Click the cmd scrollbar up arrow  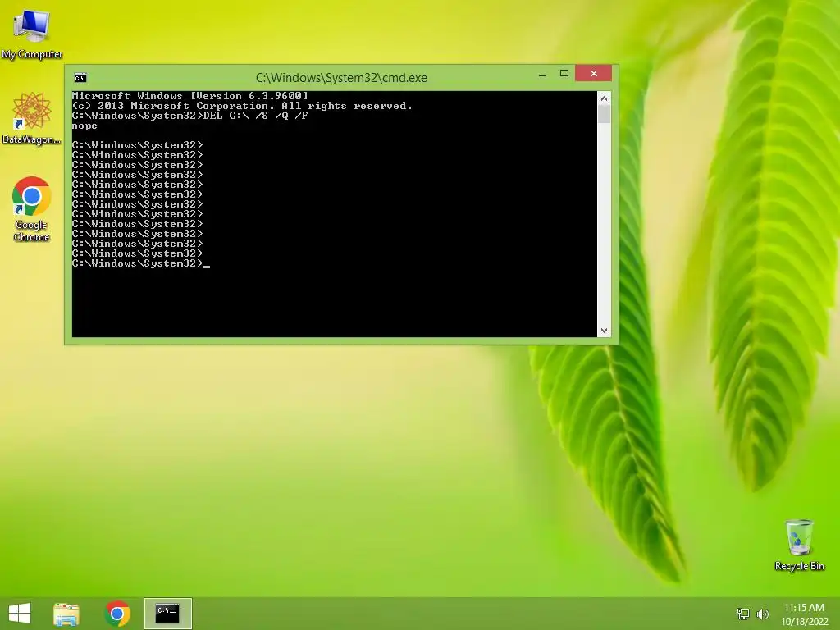[605, 98]
